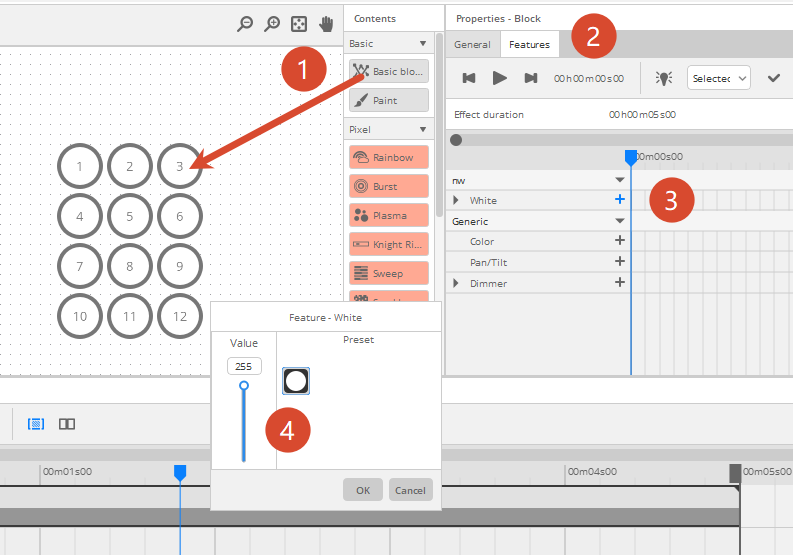Select the white circle preset
The height and width of the screenshot is (555, 793).
tap(296, 380)
